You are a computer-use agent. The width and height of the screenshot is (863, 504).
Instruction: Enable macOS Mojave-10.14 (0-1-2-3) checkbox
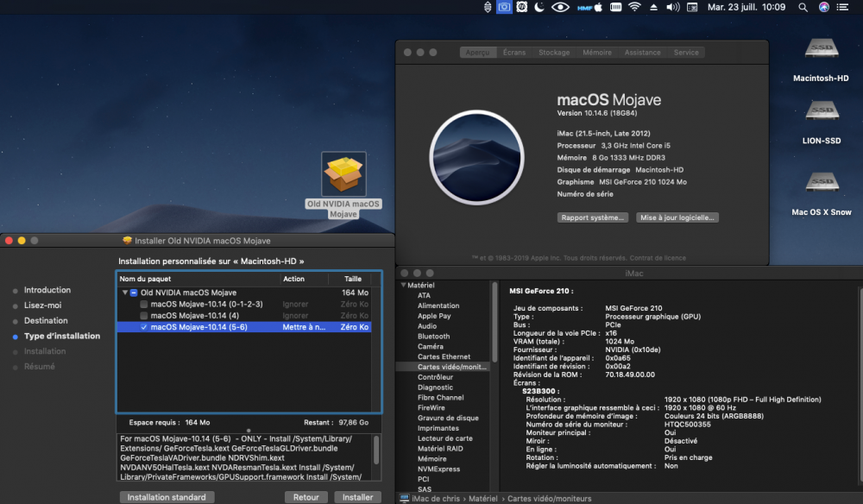point(143,305)
